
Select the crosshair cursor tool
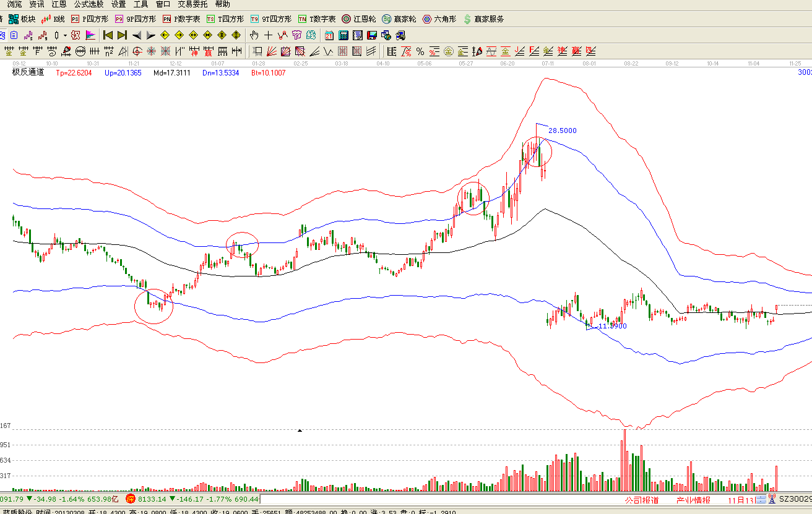[x=268, y=35]
